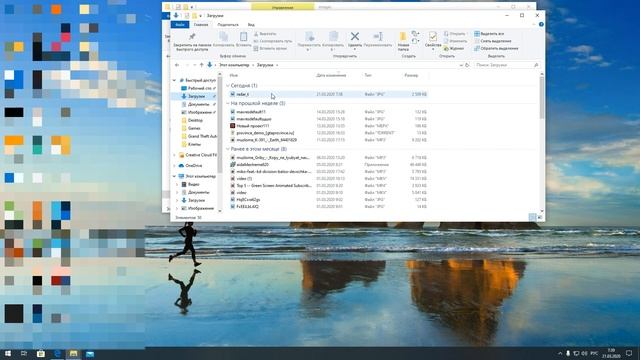The height and width of the screenshot is (360, 640).
Task: Sort by the Размер column header
Action: tap(411, 75)
